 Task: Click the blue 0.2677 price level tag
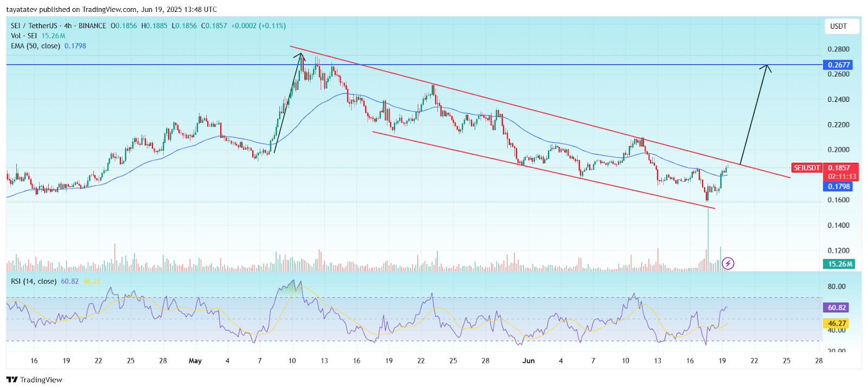click(x=838, y=65)
